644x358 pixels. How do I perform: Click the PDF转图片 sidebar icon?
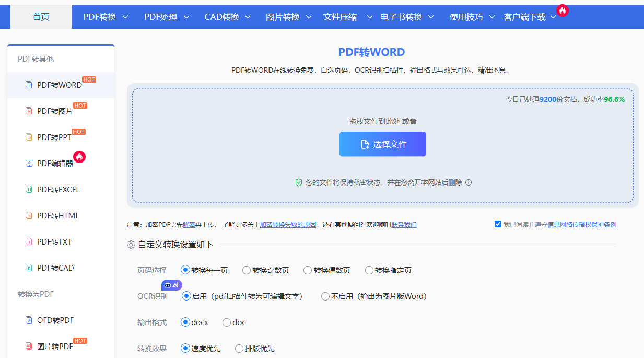pos(29,111)
